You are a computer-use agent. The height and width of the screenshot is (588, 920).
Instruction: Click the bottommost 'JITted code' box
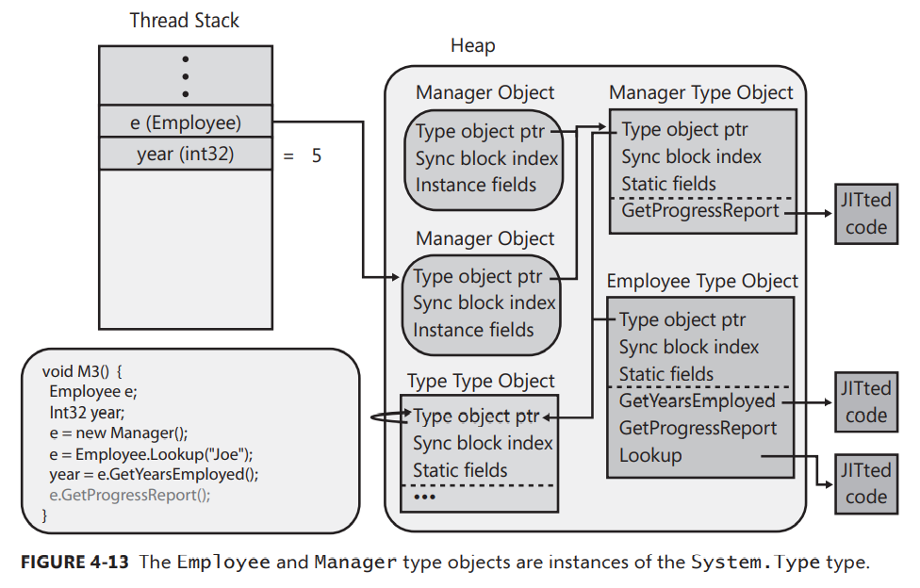[x=865, y=483]
